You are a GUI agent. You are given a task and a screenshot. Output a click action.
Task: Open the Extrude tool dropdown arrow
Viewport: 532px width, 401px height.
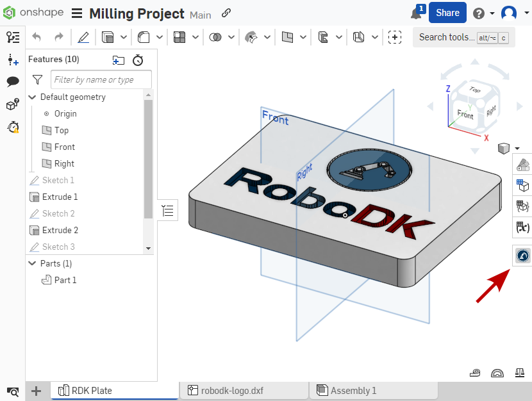tap(122, 37)
